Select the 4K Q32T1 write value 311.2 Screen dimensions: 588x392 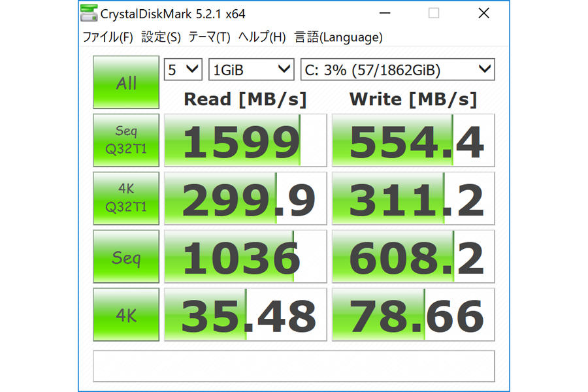414,199
